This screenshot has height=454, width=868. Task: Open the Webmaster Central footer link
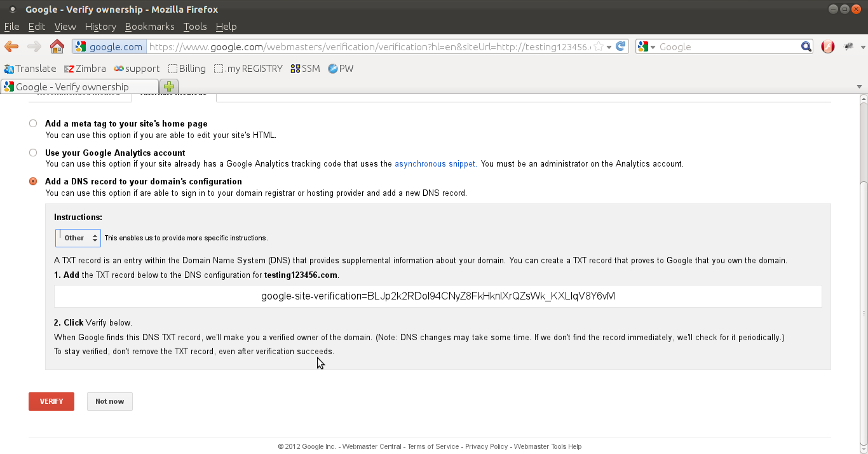[x=372, y=446]
